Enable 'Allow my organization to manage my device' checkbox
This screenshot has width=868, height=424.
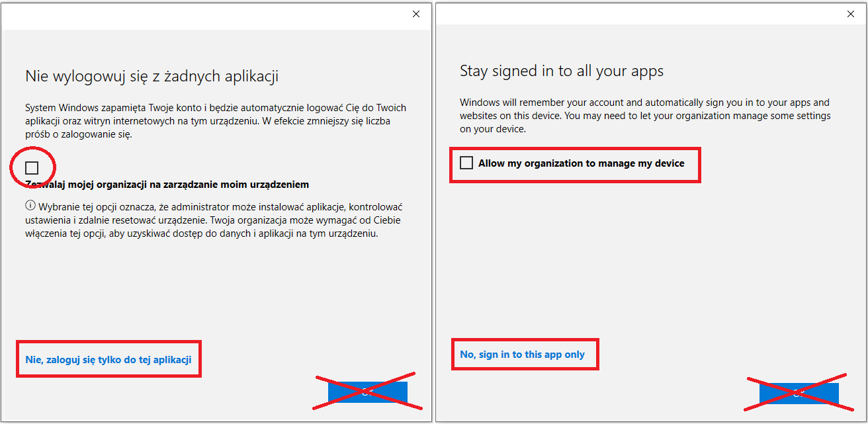[466, 163]
